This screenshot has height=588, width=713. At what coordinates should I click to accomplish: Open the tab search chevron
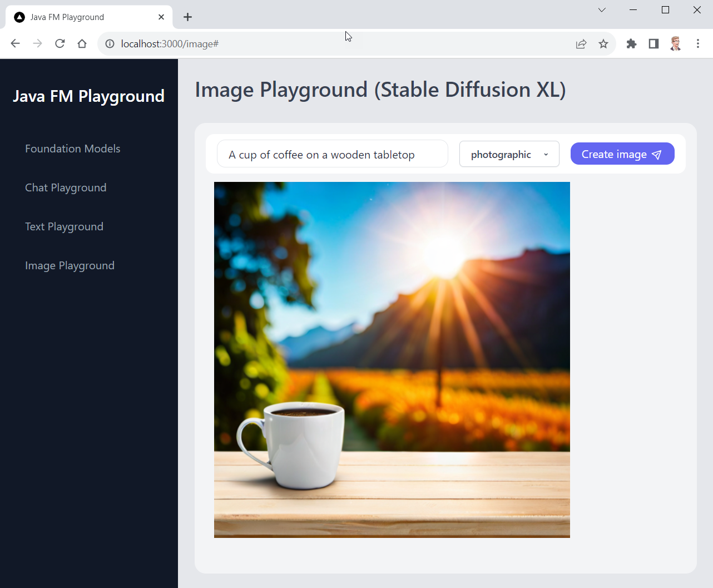click(602, 10)
